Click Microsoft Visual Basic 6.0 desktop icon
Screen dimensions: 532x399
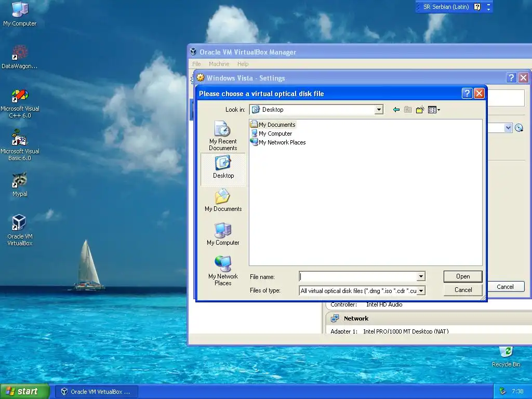click(20, 145)
